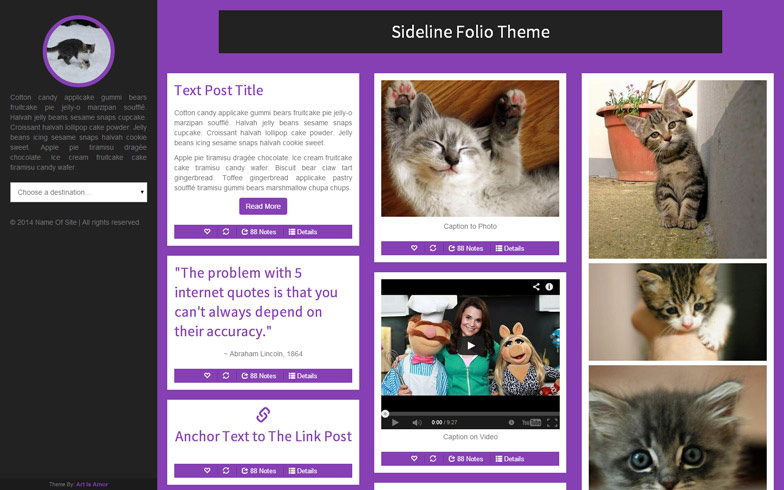Click the heart icon under Caption to Photo
Image resolution: width=784 pixels, height=490 pixels.
click(x=414, y=248)
